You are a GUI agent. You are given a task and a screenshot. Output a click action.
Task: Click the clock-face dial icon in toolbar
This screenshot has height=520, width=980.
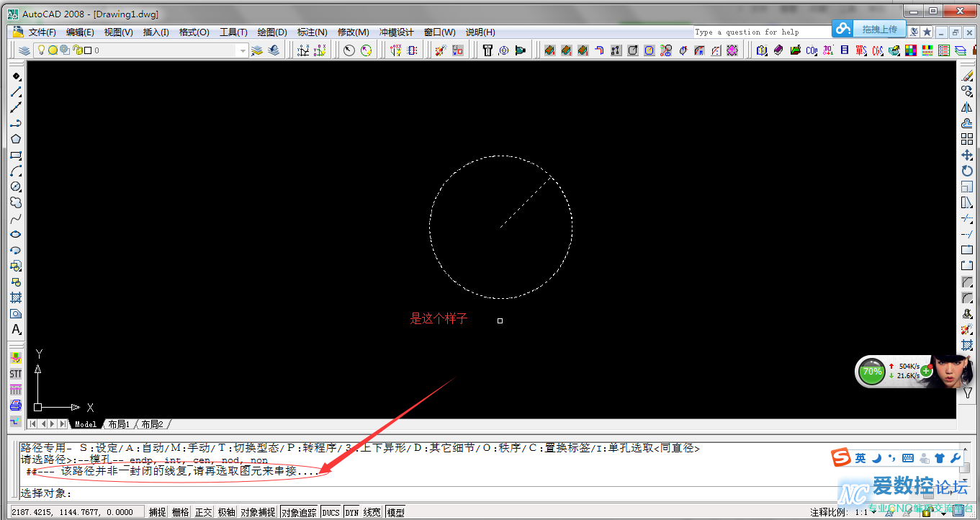(349, 50)
